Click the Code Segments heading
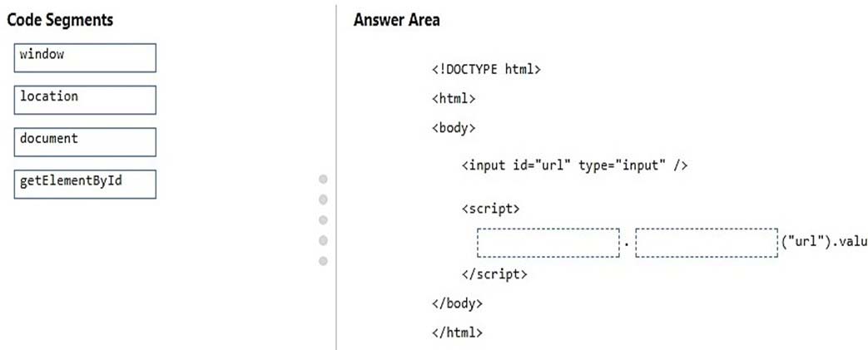868x350 pixels. (60, 21)
